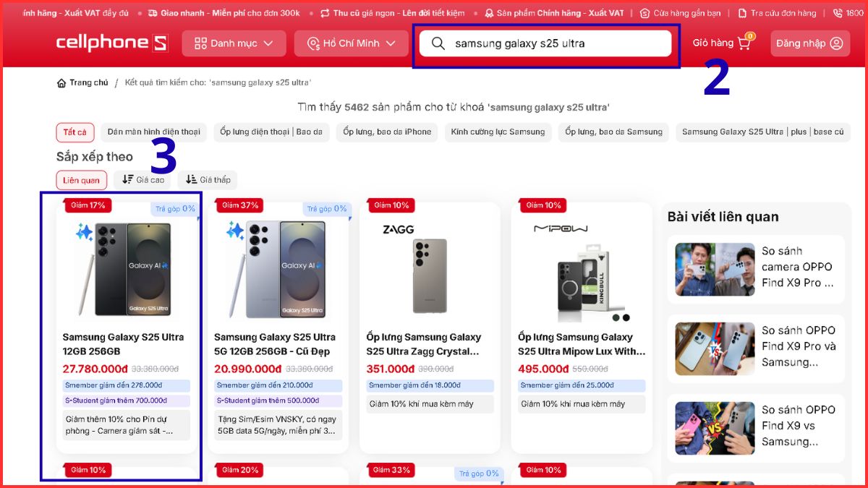Switch to the Kính cường lực Samsung filter tab
Screen dimensions: 868x488
498,132
